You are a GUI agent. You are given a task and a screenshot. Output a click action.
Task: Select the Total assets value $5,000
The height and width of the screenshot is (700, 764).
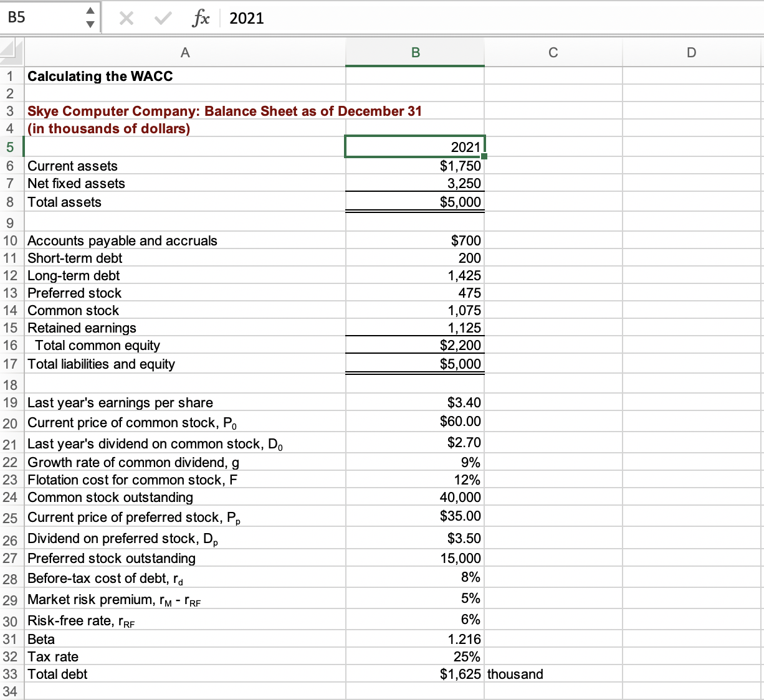click(414, 202)
